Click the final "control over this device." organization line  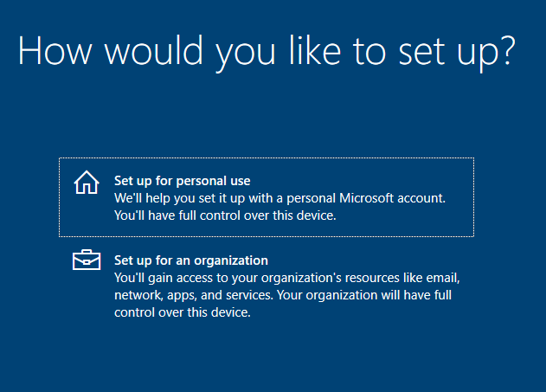183,312
